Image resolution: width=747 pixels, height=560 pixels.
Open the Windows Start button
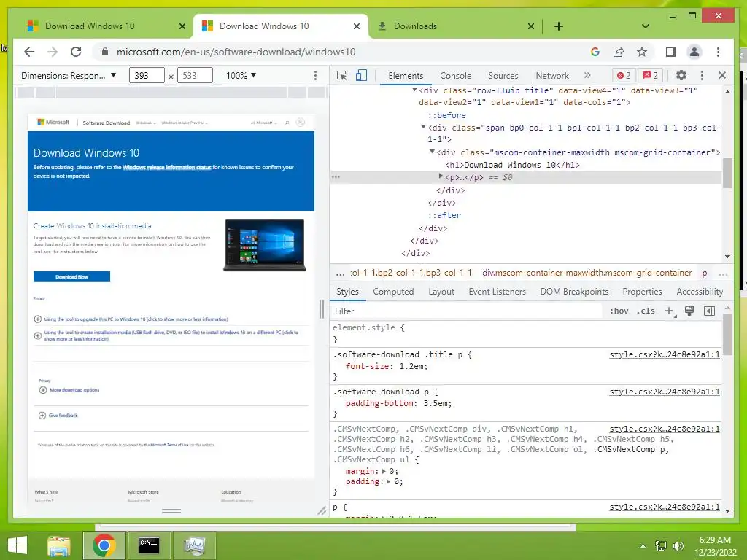tap(18, 545)
